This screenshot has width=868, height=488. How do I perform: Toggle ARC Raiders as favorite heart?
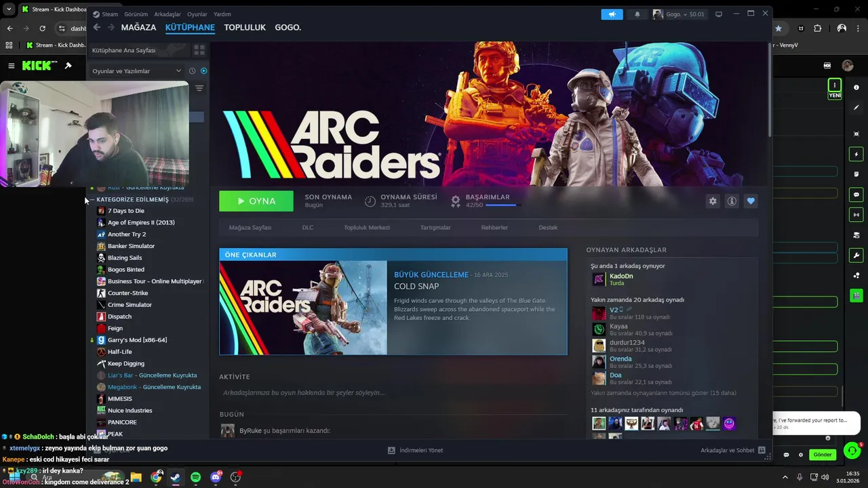click(751, 201)
